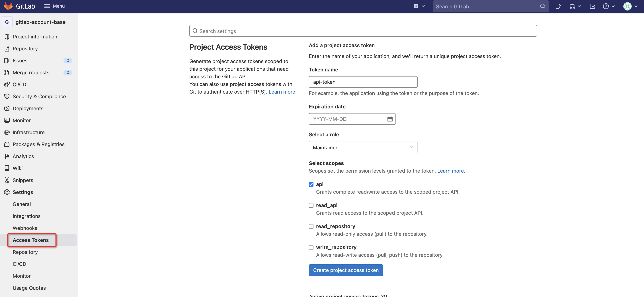Click the Security & Compliance shield icon
Image resolution: width=644 pixels, height=297 pixels.
pyautogui.click(x=7, y=96)
